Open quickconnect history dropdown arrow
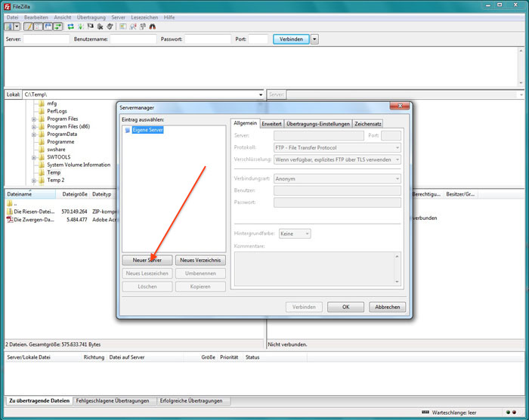This screenshot has height=420, width=529. [314, 39]
